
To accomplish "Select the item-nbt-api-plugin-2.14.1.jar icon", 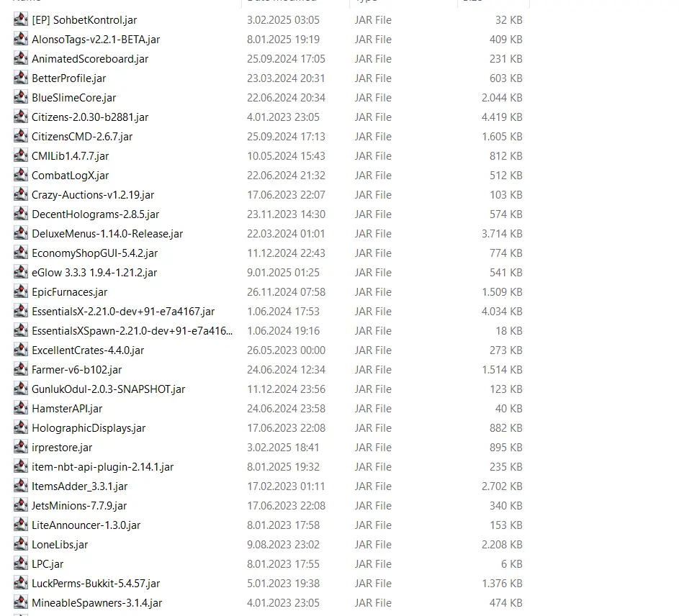I will click(21, 466).
